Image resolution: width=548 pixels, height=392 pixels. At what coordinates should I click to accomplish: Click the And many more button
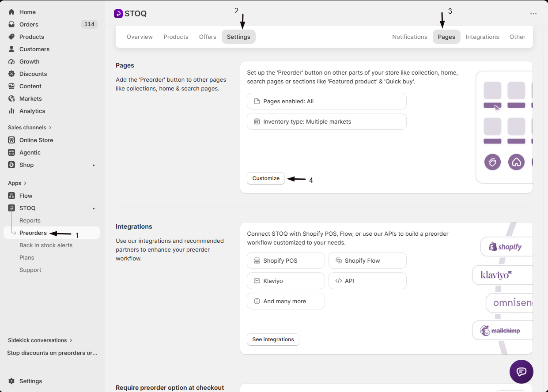click(286, 301)
